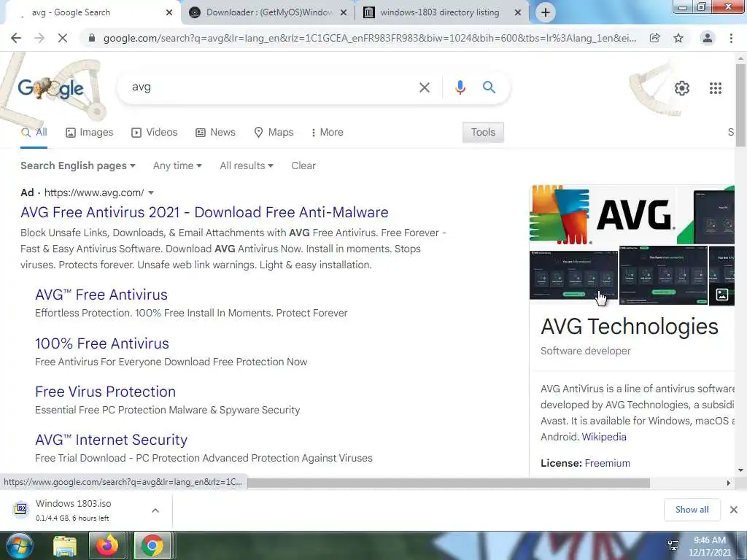Select Chrome in the taskbar

tap(152, 545)
